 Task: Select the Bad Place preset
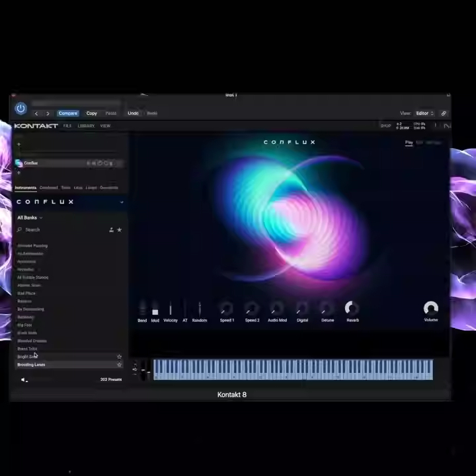click(26, 294)
